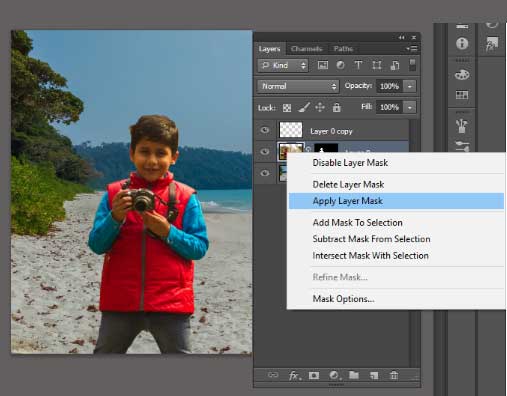The image size is (507, 396).
Task: Open the Swatches grid panel icon
Action: coord(462,95)
